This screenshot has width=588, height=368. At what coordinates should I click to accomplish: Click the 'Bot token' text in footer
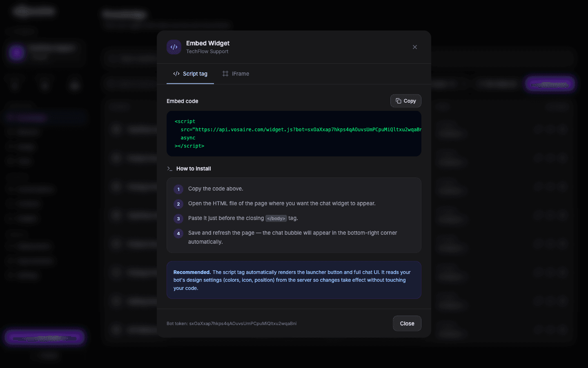232,323
